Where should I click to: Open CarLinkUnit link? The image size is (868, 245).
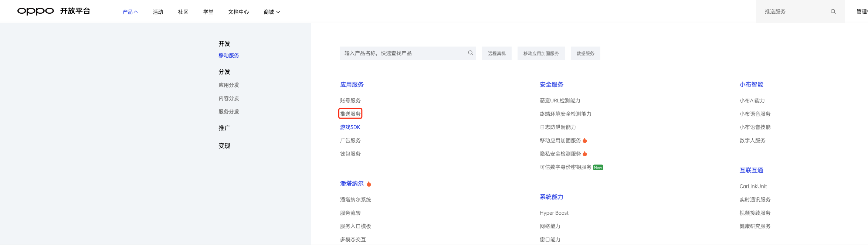753,186
